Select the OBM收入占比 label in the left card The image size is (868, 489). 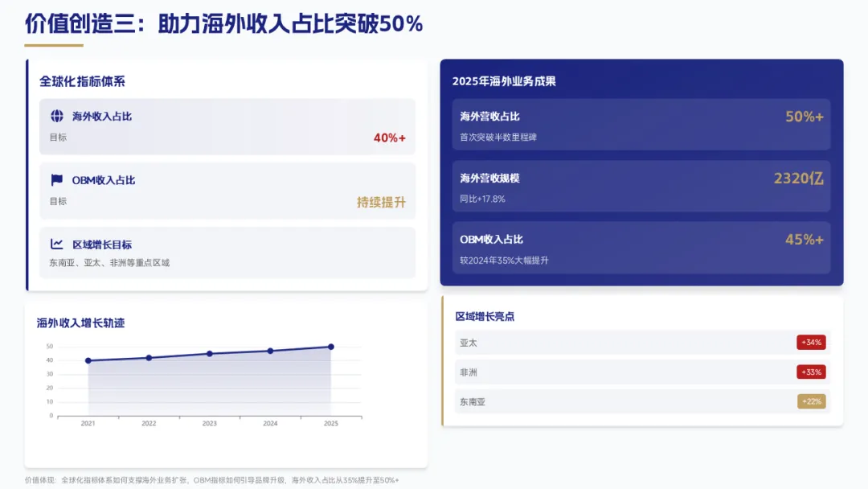tap(104, 180)
